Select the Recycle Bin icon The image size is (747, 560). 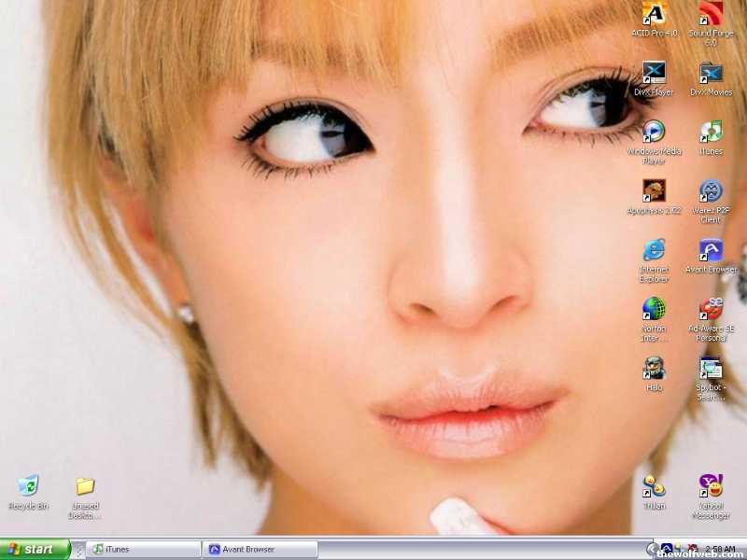28,486
